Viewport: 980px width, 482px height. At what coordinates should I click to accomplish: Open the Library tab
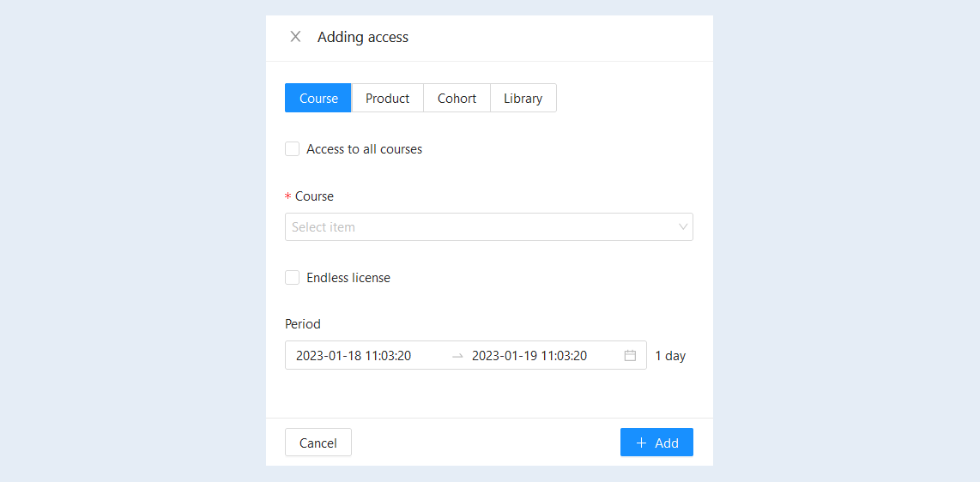(523, 98)
